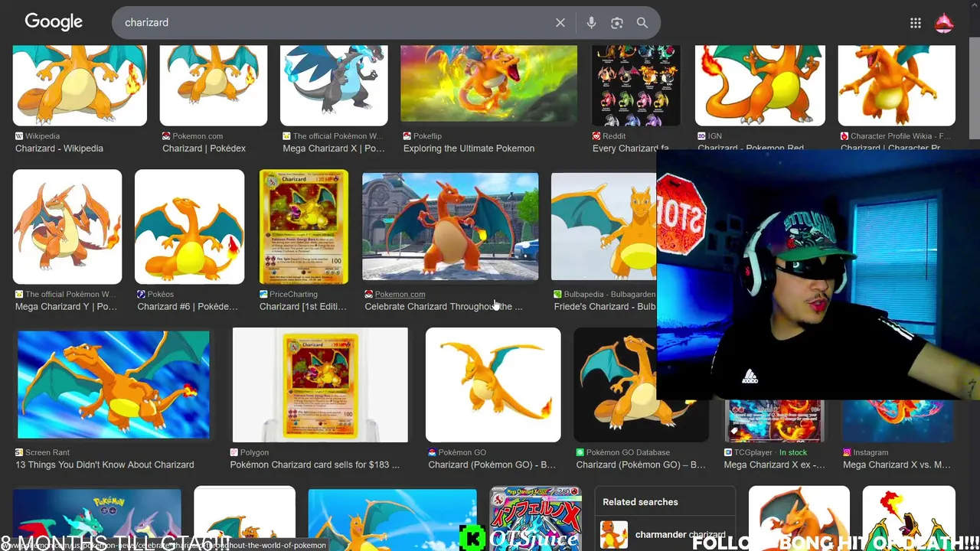Select 'charmander charizard' related search
The height and width of the screenshot is (551, 980).
point(665,535)
